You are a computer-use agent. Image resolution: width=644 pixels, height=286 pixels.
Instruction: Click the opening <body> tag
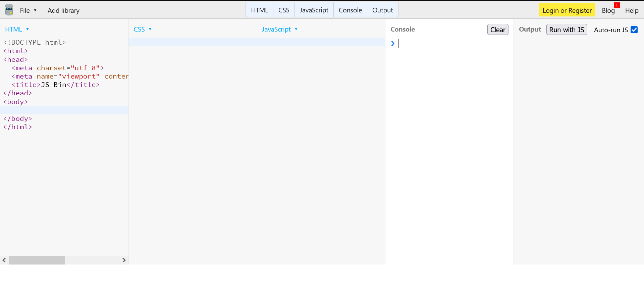point(15,102)
